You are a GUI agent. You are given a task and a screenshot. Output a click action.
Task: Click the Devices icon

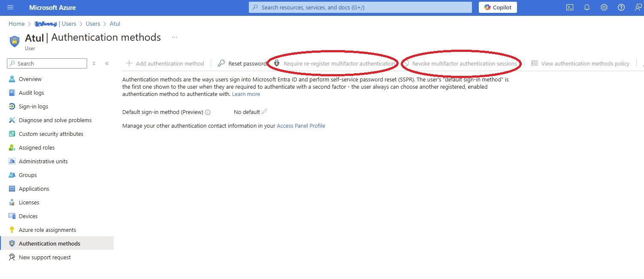tap(12, 216)
